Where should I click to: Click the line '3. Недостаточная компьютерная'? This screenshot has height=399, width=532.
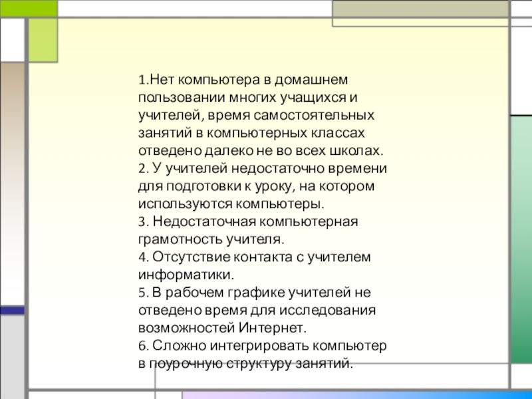[x=249, y=220]
